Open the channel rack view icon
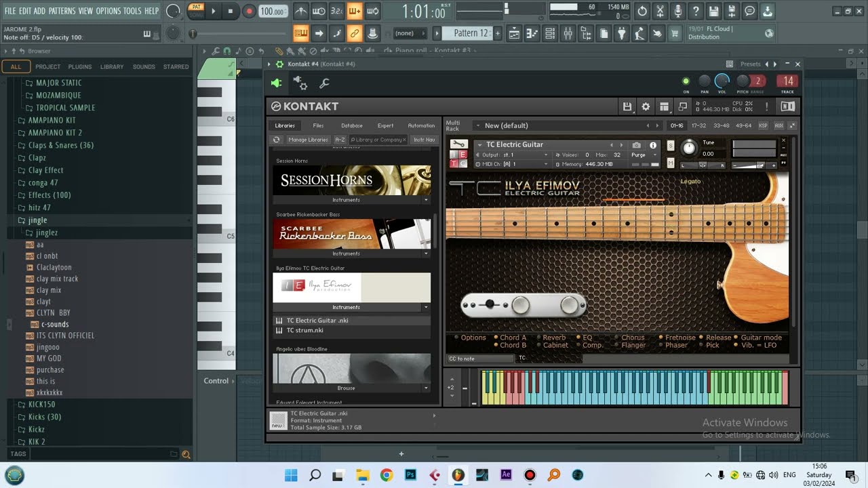 tap(550, 33)
